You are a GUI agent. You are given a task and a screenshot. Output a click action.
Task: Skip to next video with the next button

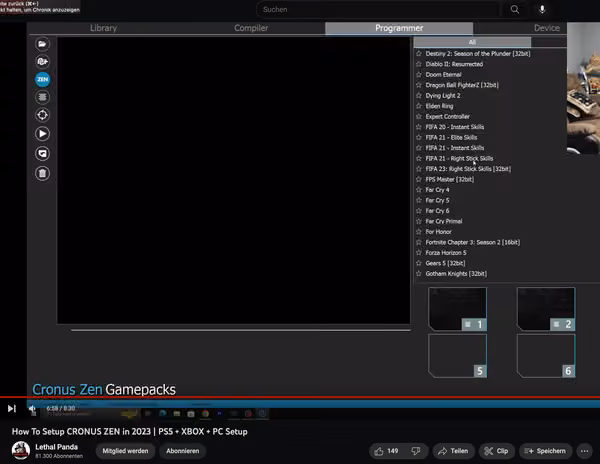pos(12,409)
